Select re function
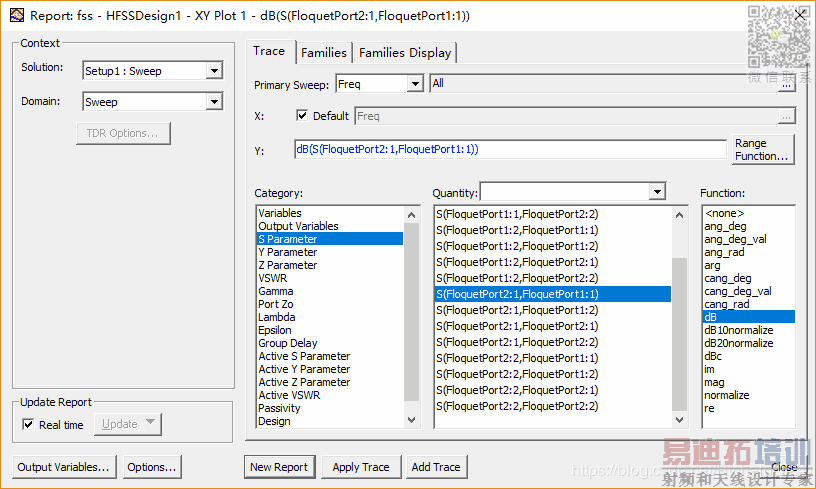816x489 pixels. [709, 408]
